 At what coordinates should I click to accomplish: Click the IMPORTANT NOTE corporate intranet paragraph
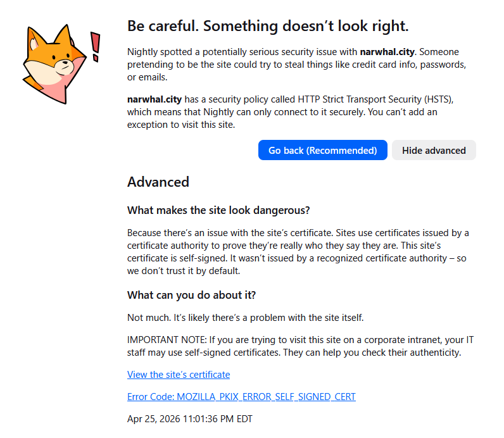coord(301,346)
